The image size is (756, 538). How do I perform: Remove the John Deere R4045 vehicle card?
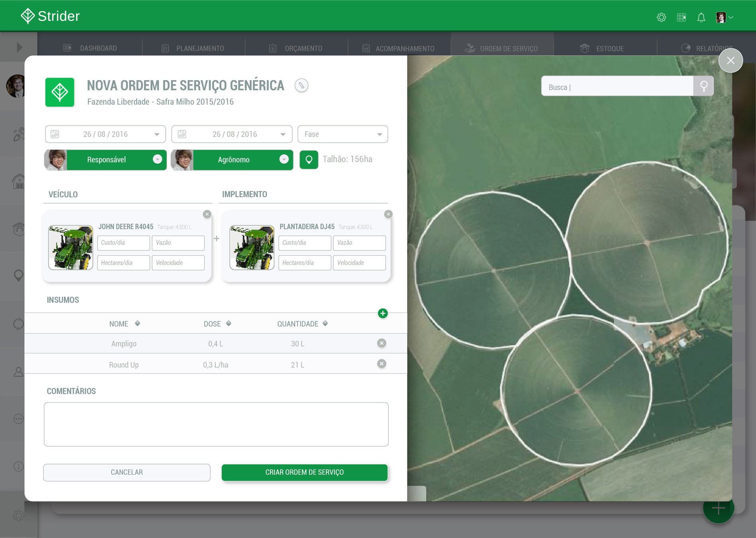pos(207,214)
